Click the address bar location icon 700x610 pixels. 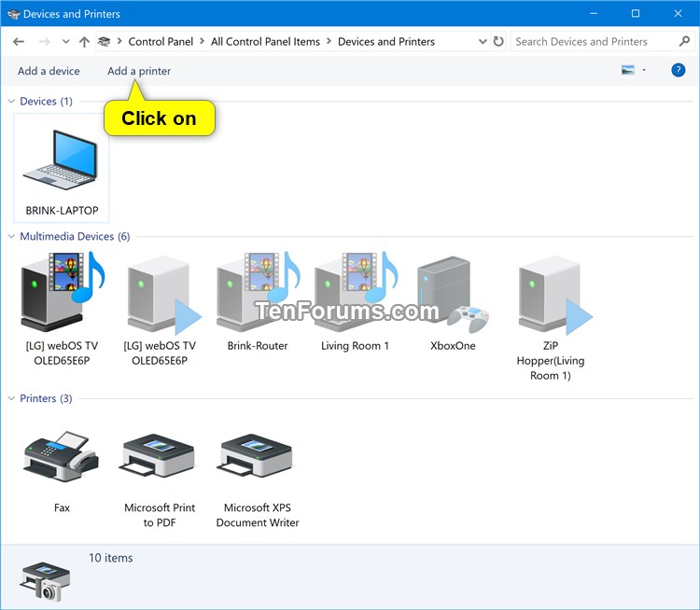(104, 41)
